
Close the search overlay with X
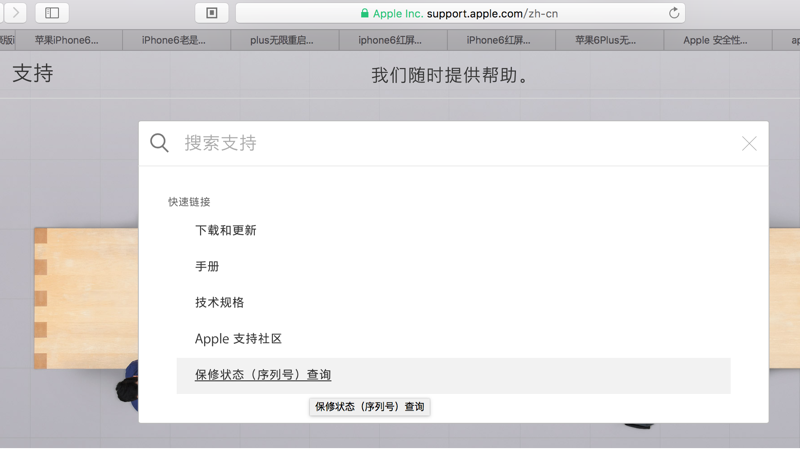(749, 143)
